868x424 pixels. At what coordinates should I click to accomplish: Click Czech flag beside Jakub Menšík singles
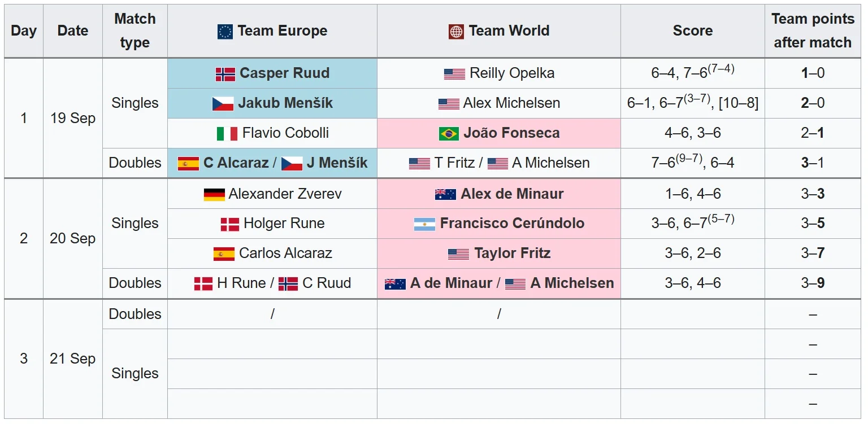[x=223, y=104]
